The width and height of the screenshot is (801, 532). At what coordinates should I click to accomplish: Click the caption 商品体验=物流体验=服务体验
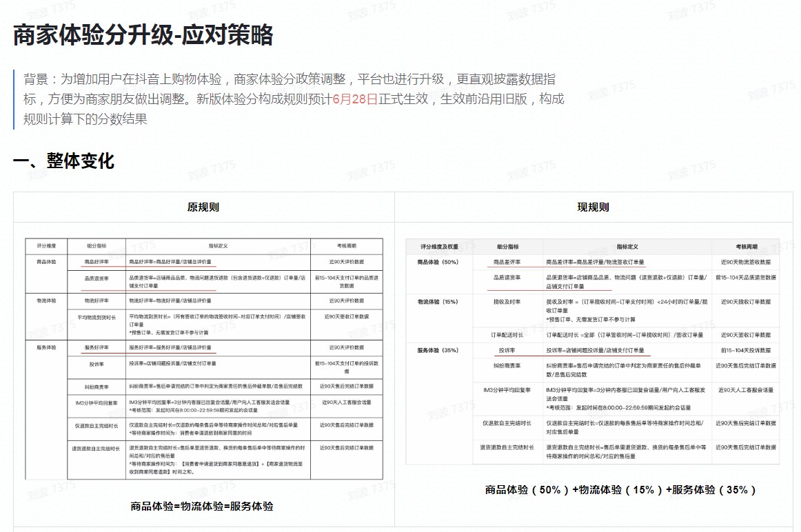pyautogui.click(x=202, y=507)
